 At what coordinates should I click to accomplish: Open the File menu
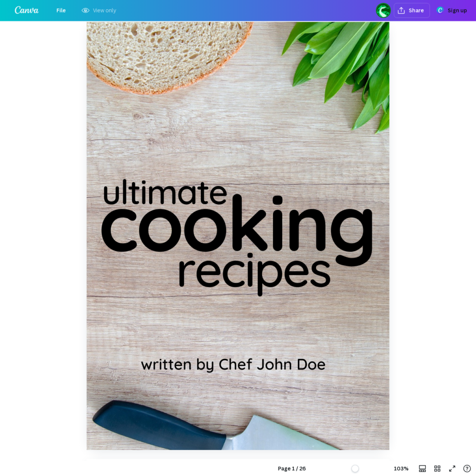(x=61, y=10)
